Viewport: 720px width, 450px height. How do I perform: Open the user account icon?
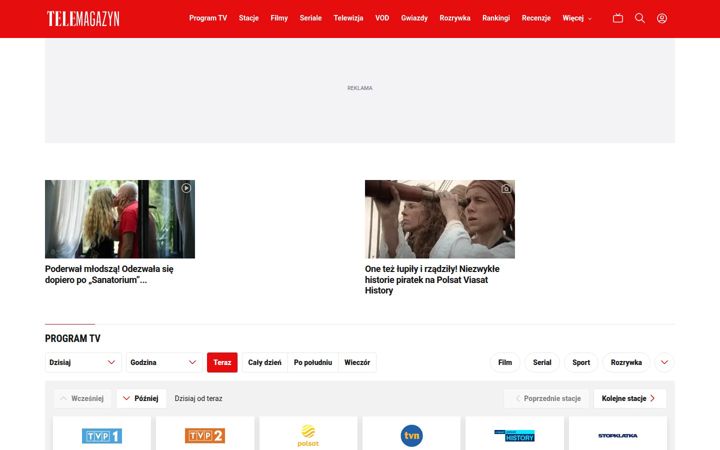click(x=662, y=18)
